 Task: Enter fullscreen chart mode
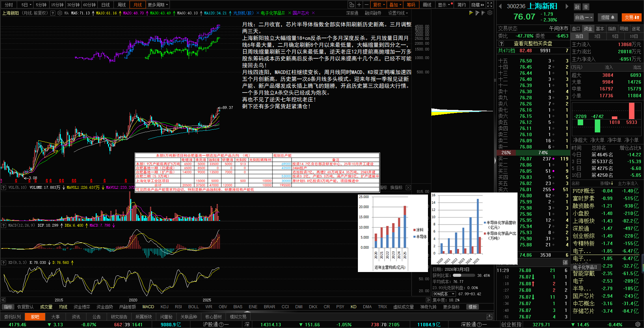point(489,5)
